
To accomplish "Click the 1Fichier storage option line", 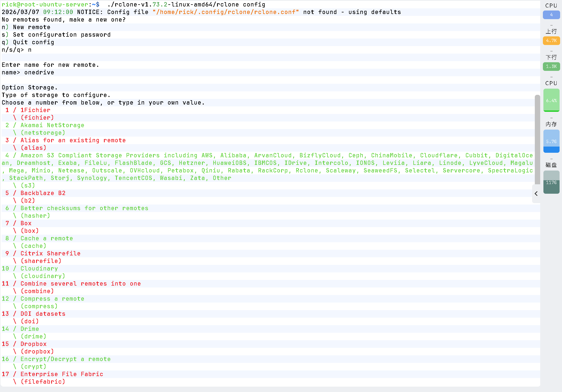I will pyautogui.click(x=35, y=110).
